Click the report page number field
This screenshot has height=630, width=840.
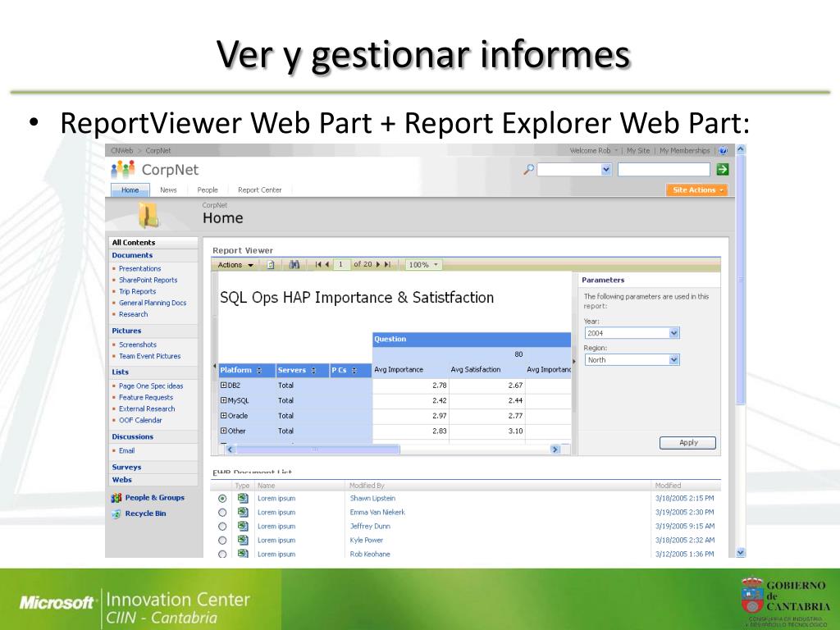[x=340, y=265]
